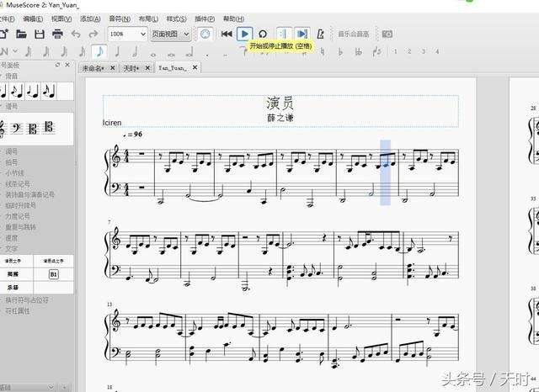Switch to voice 2
Image resolution: width=539 pixels, height=392 pixels.
[x=409, y=51]
